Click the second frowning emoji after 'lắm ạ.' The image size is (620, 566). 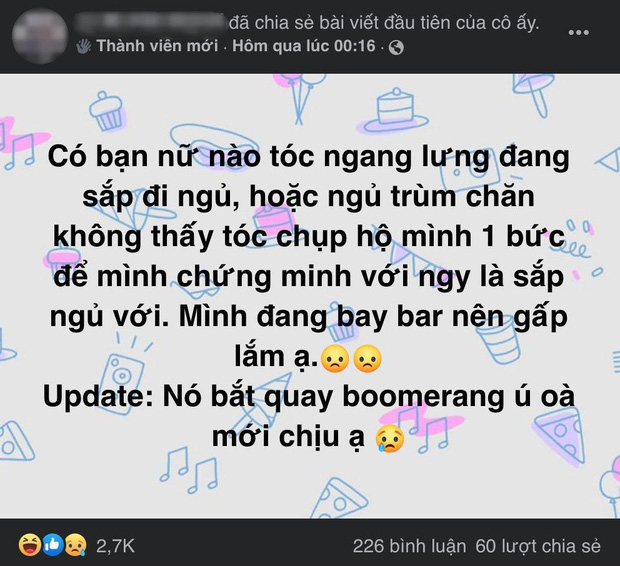(367, 359)
